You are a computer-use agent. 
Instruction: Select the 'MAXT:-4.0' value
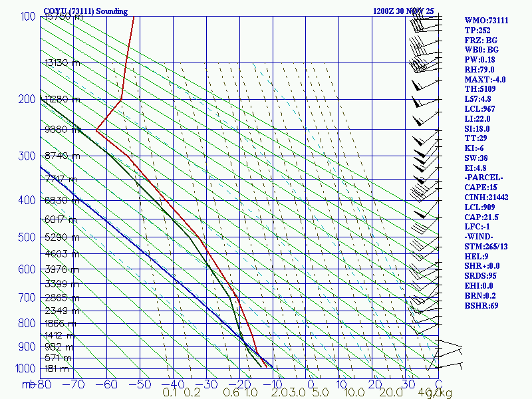[x=485, y=80]
